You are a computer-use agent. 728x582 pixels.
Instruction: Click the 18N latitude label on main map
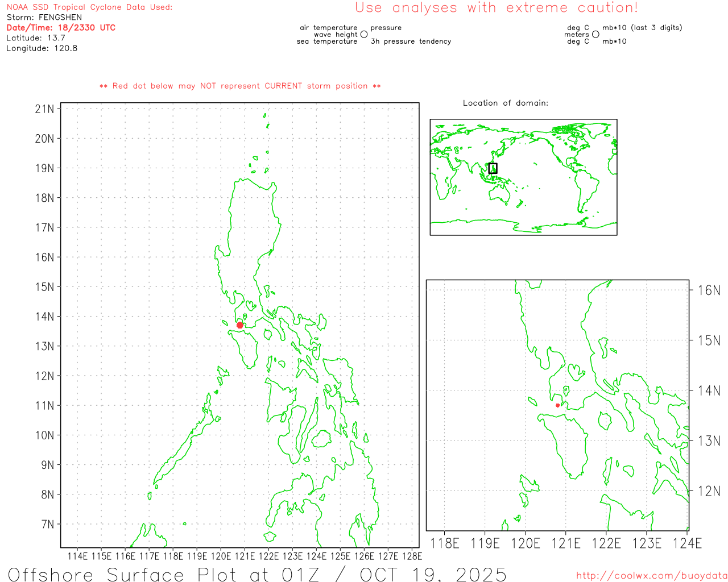[45, 198]
